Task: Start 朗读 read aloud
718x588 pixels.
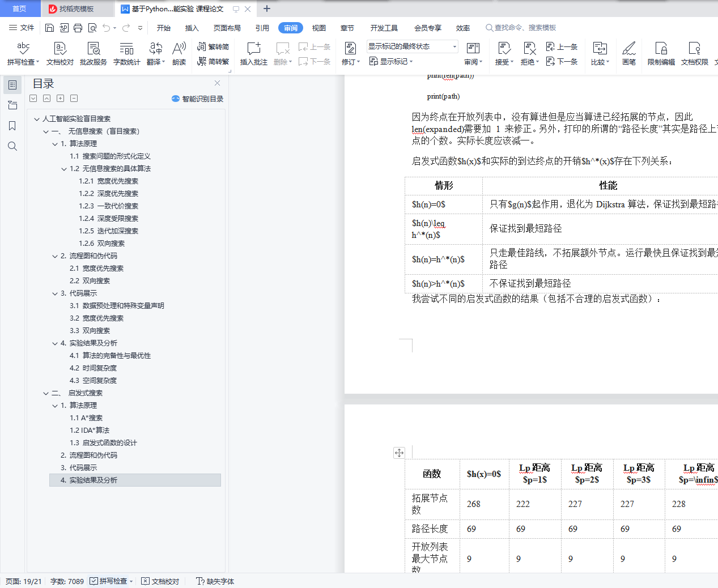Action: [x=179, y=54]
